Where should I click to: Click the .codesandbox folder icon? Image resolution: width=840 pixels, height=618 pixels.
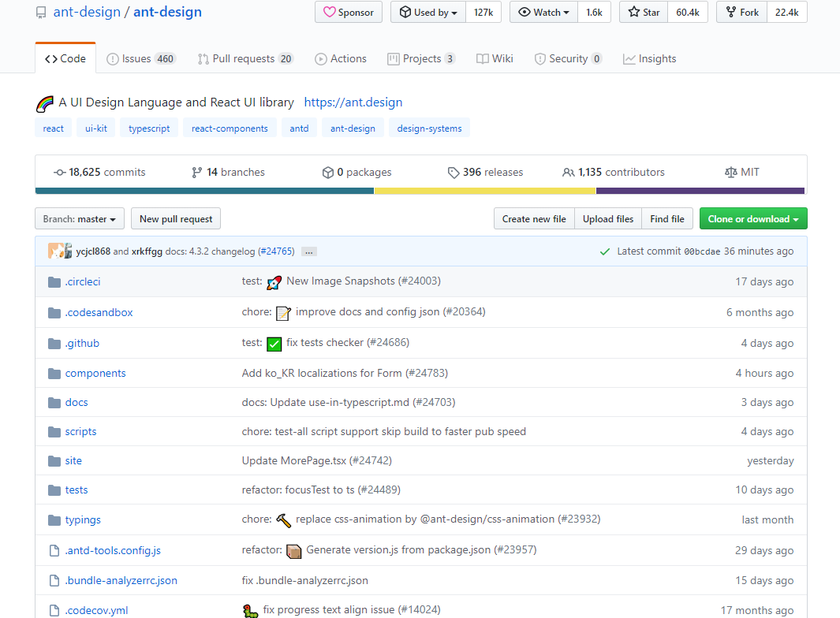point(54,313)
